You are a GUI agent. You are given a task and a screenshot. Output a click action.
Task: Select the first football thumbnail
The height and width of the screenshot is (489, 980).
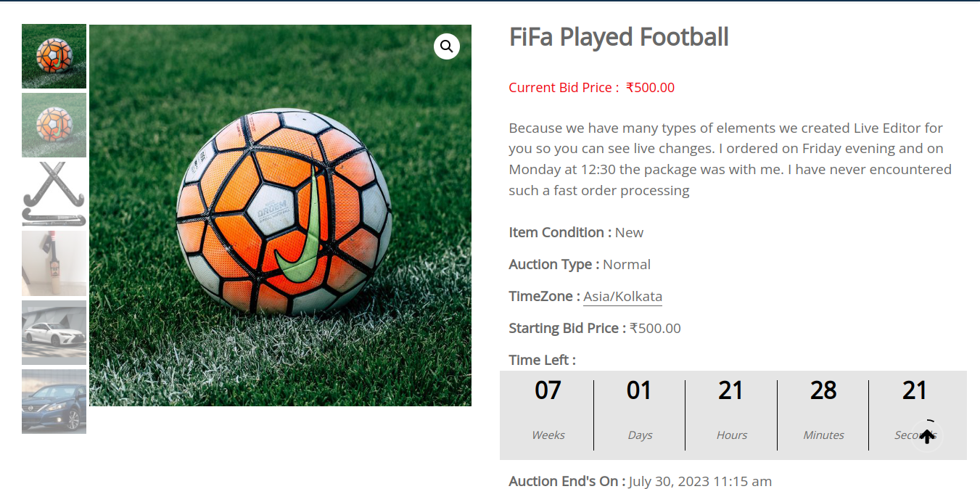click(54, 56)
